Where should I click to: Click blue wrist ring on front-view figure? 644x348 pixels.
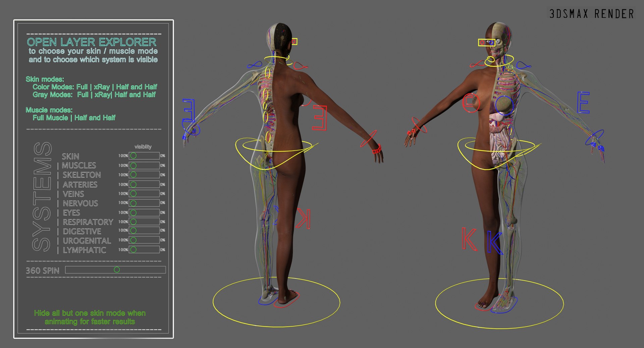click(x=595, y=137)
